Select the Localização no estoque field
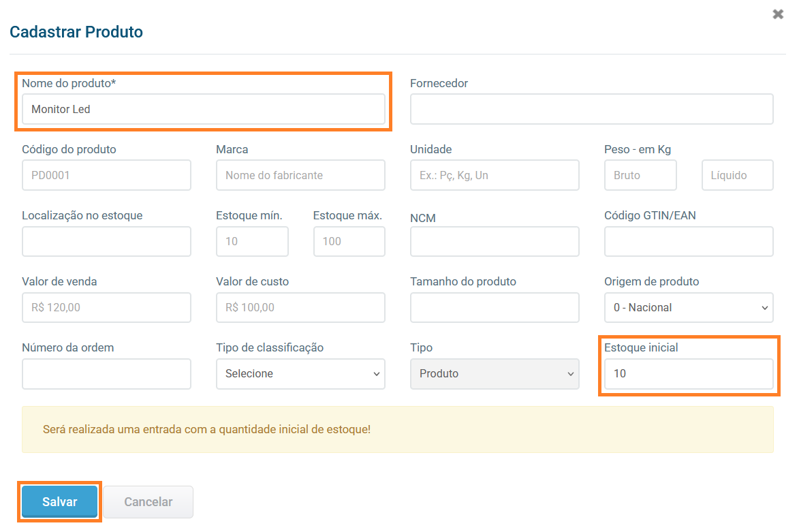 [x=106, y=241]
